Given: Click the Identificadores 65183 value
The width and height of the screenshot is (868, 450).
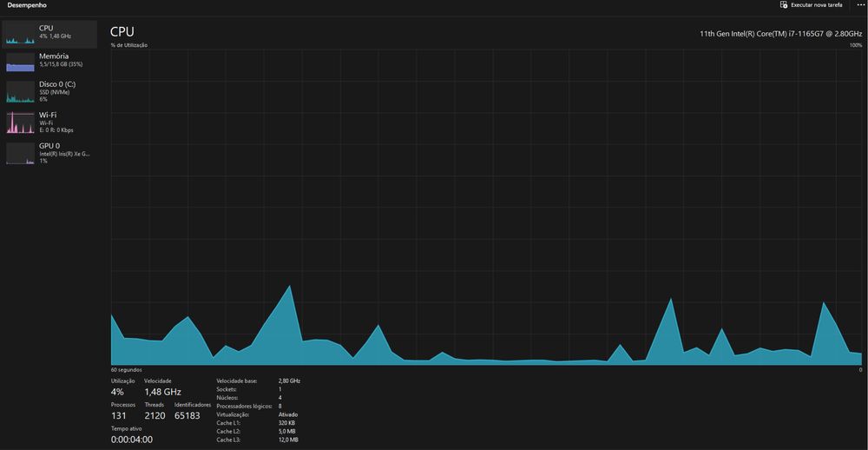Looking at the screenshot, I should click(187, 415).
